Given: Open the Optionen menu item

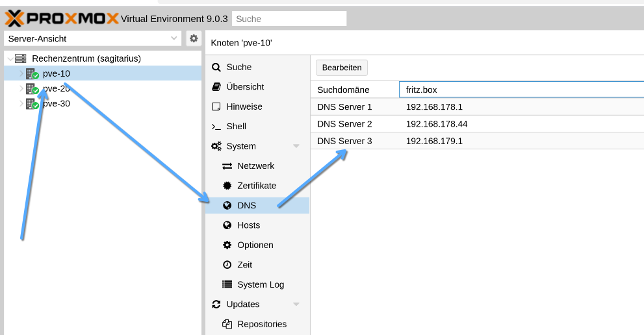Looking at the screenshot, I should coord(255,245).
